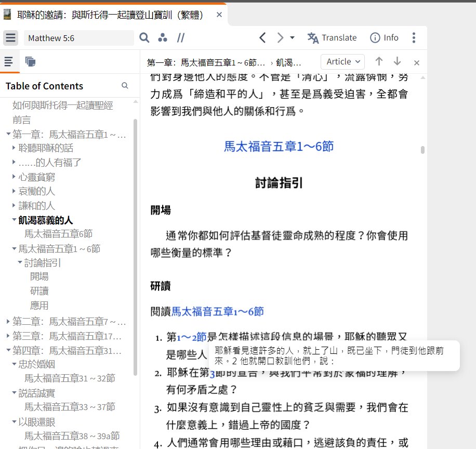476x449 pixels.
Task: Click the Matthew 5:6 reference box
Action: [79, 38]
